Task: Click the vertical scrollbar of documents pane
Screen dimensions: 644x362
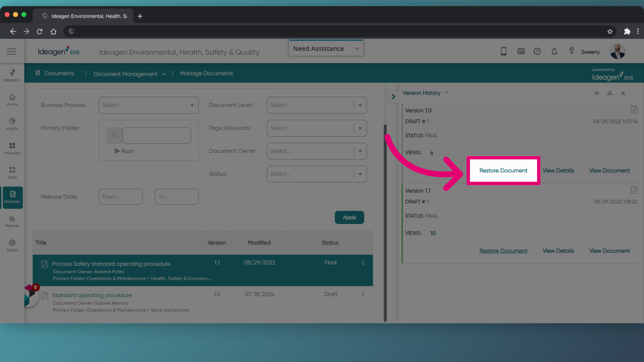Action: (385, 223)
